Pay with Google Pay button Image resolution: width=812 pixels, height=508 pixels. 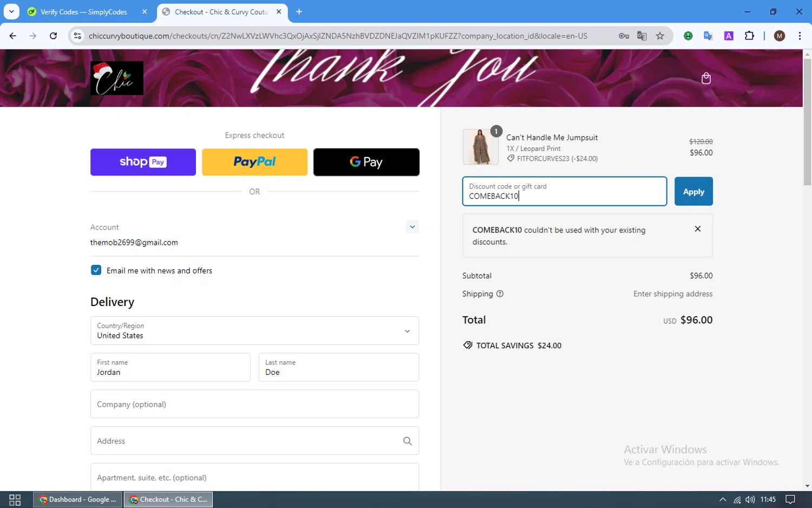coord(366,162)
